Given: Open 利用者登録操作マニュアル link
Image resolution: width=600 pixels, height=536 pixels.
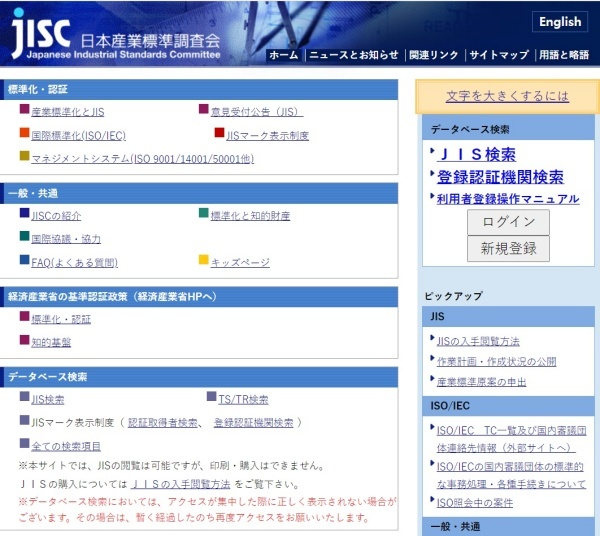Looking at the screenshot, I should point(508,199).
